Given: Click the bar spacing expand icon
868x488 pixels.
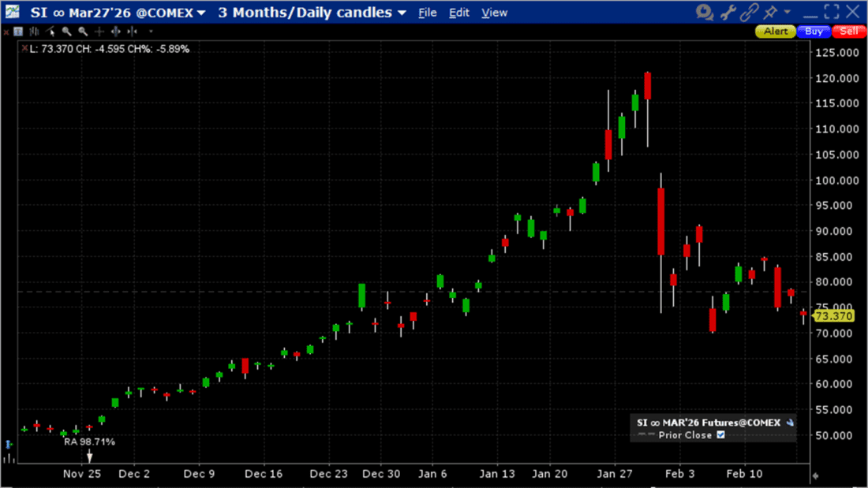Looking at the screenshot, I should click(x=115, y=31).
